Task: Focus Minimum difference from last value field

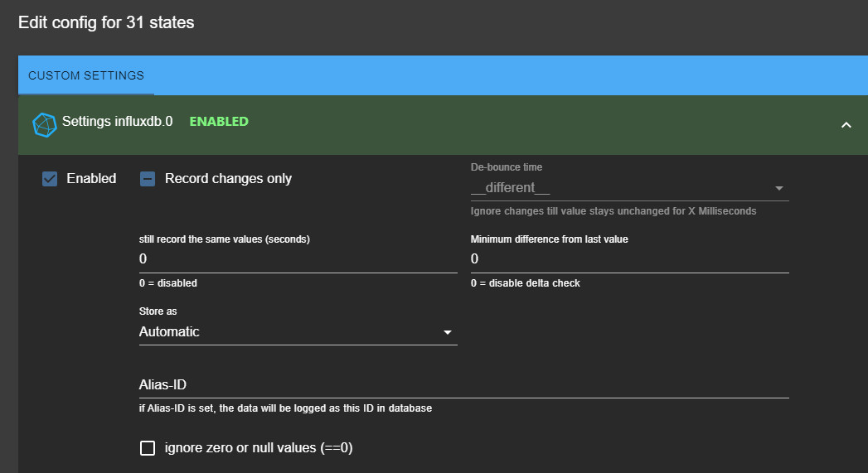Action: click(629, 259)
